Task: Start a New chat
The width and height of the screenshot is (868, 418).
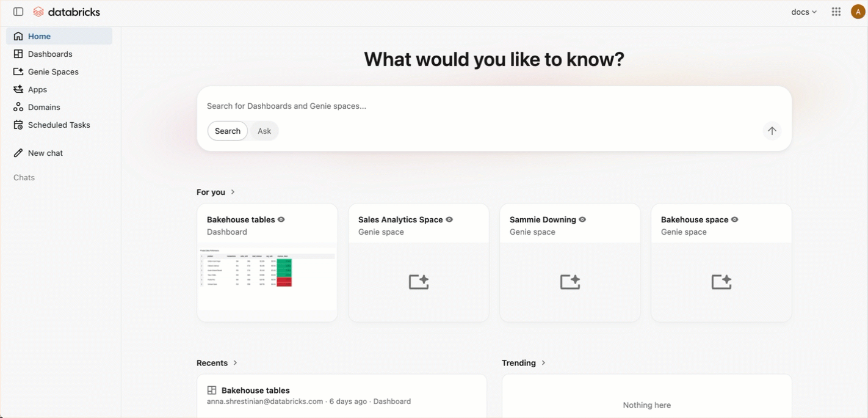Action: [x=59, y=153]
